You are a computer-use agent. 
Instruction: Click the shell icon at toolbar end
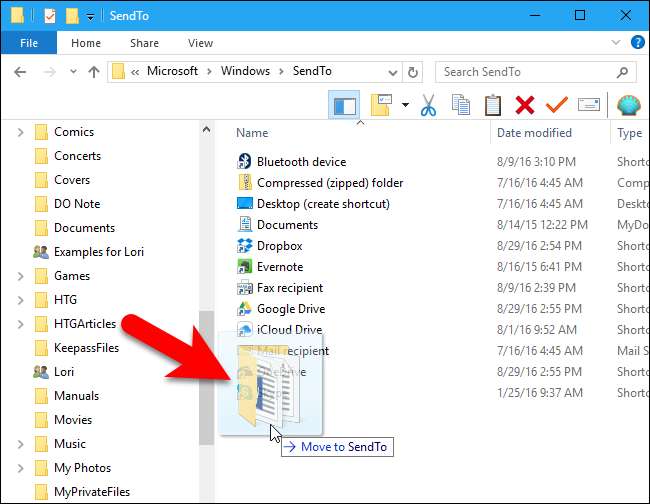[628, 105]
